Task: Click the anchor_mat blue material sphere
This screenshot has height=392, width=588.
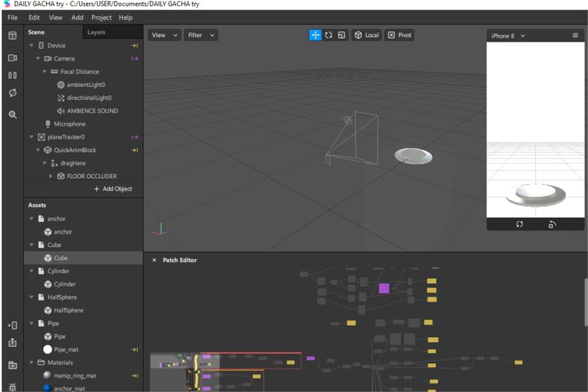Action: click(47, 388)
